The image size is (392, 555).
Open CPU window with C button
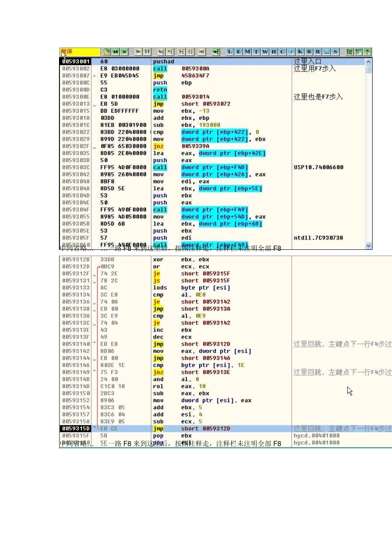[x=283, y=52]
